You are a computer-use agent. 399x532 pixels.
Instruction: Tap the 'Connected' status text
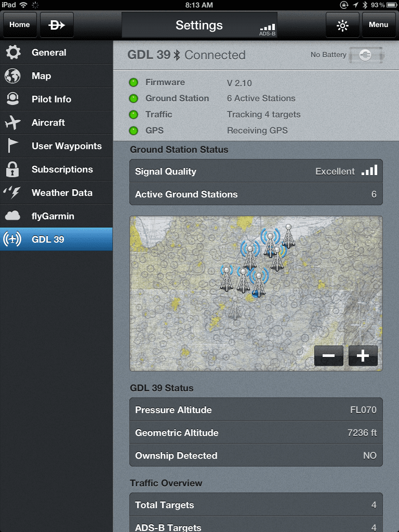(x=215, y=55)
